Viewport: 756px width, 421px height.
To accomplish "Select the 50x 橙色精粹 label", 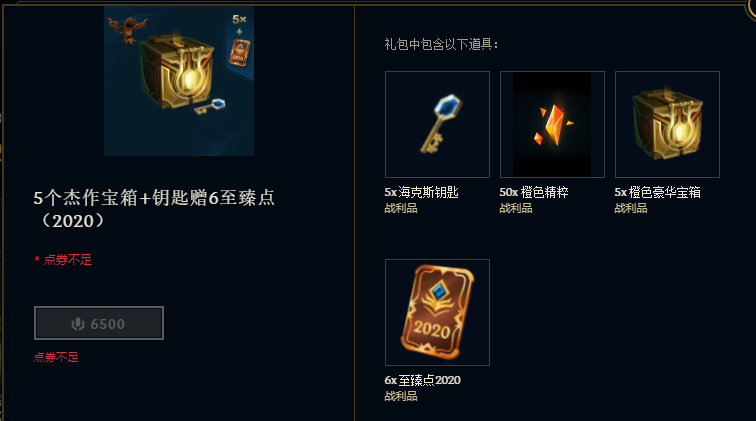I will coord(534,192).
